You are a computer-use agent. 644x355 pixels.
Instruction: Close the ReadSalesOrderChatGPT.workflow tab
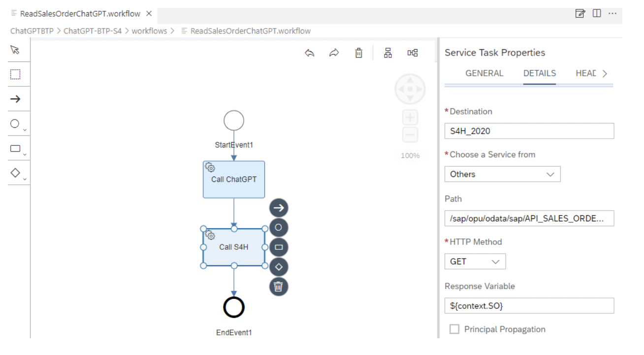[149, 13]
